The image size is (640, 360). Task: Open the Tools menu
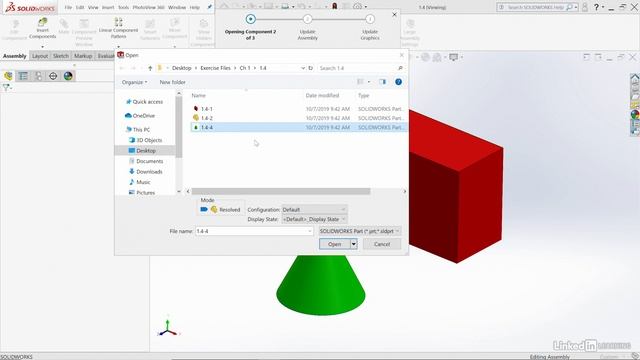pos(123,7)
